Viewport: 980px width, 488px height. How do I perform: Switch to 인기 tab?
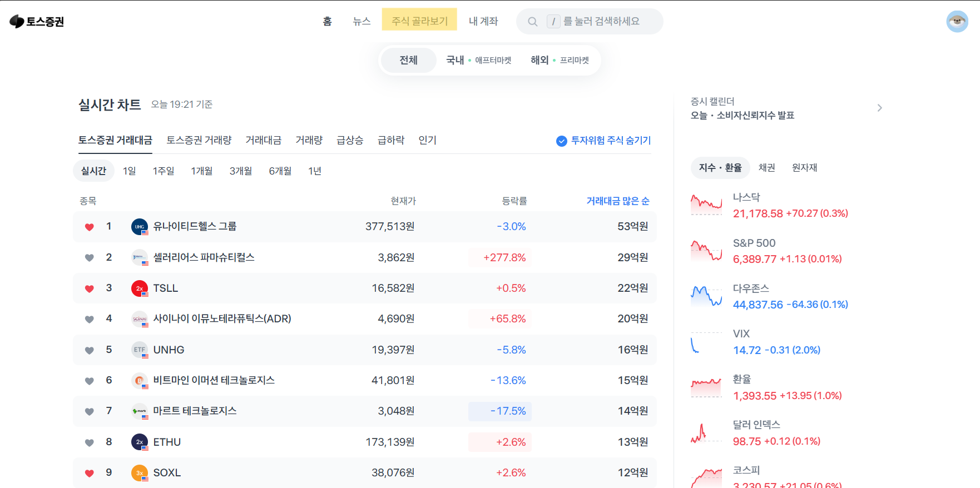(x=428, y=140)
